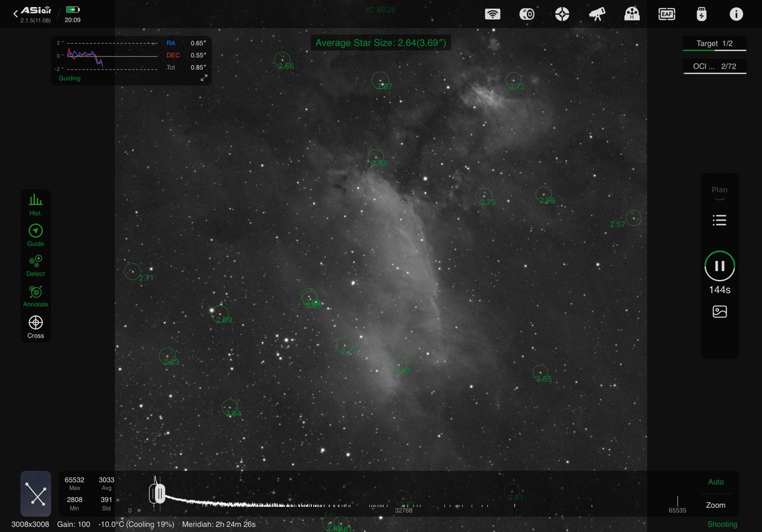This screenshot has width=762, height=532.
Task: Click the Zoom button
Action: (x=716, y=505)
